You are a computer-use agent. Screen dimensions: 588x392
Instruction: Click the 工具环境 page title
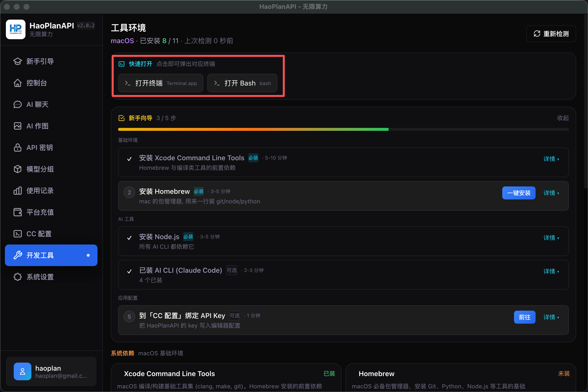(x=128, y=28)
